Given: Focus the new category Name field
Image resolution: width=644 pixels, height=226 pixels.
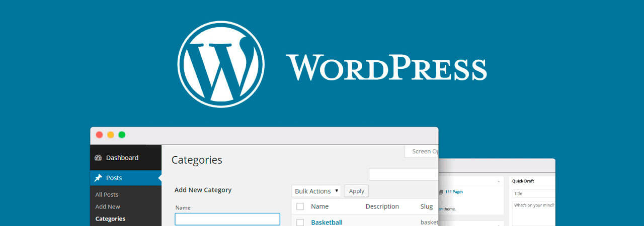Looking at the screenshot, I should (227, 219).
